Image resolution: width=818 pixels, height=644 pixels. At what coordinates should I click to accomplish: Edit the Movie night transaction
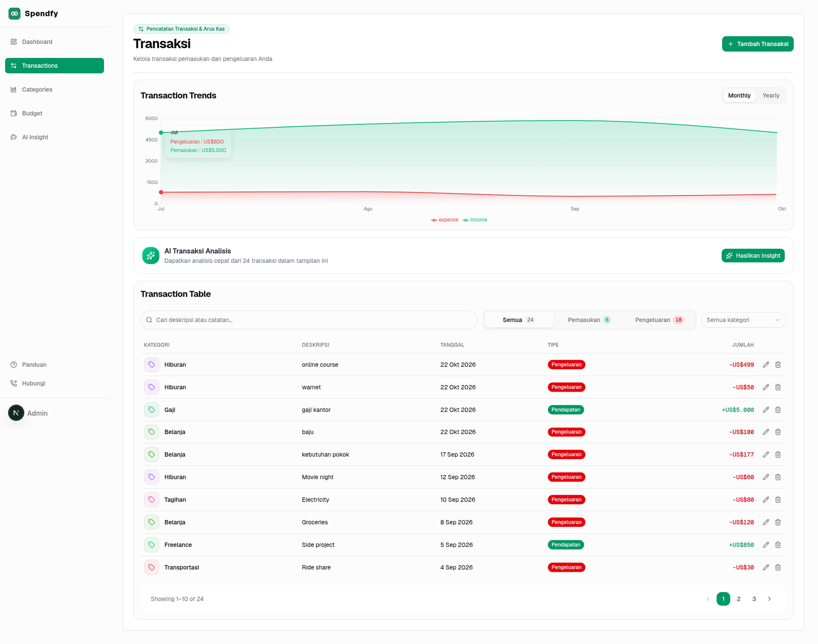(x=766, y=477)
